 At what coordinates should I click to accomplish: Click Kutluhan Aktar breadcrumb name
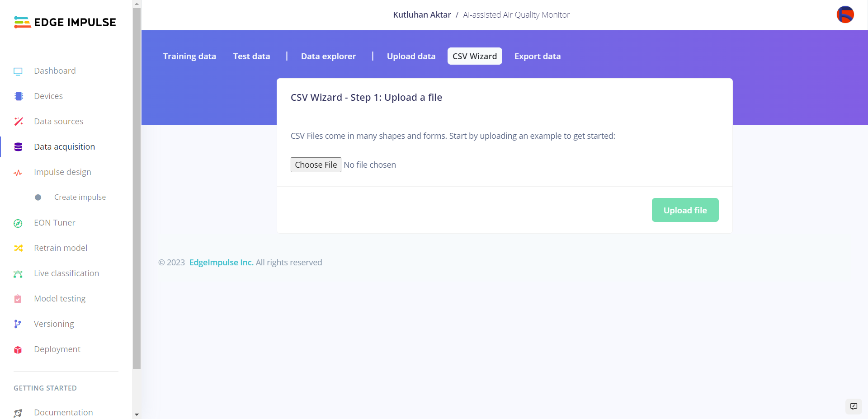click(x=422, y=15)
